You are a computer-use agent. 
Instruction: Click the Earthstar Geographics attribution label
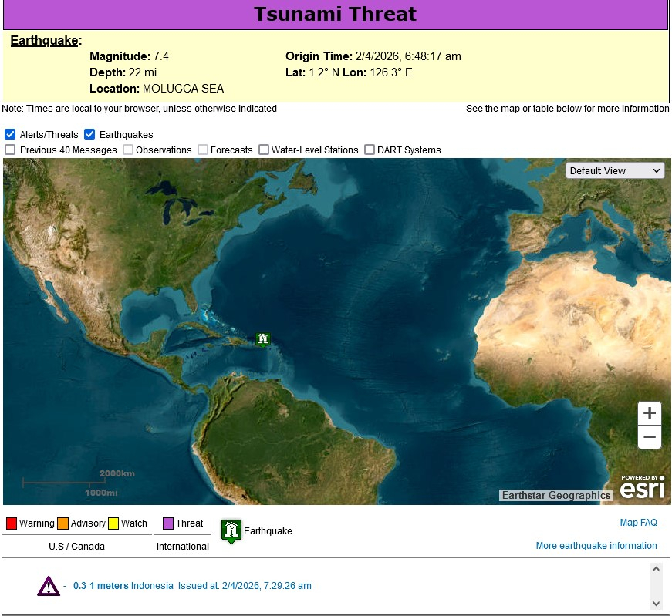coord(555,496)
